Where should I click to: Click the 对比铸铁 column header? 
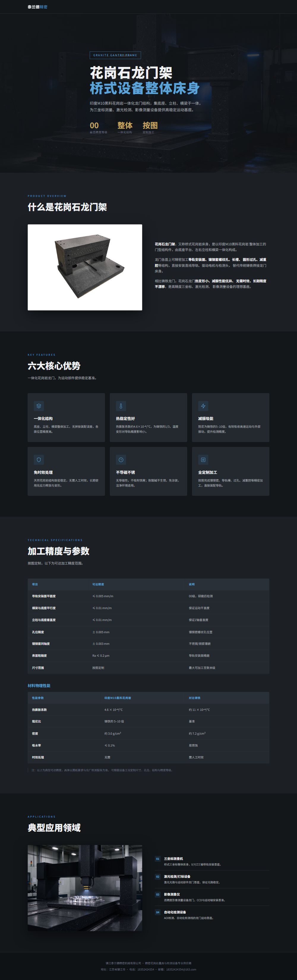(195, 698)
